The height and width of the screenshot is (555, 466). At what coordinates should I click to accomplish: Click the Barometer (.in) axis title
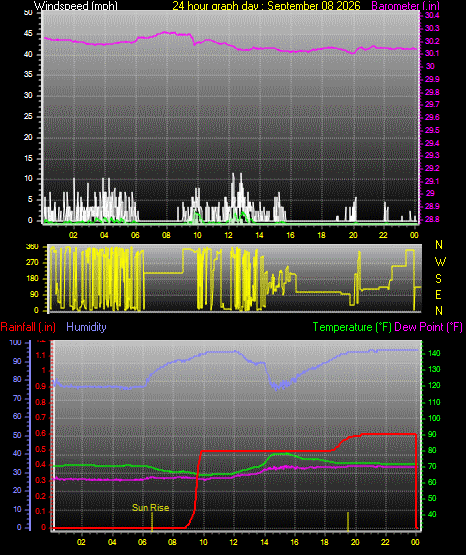pyautogui.click(x=405, y=6)
